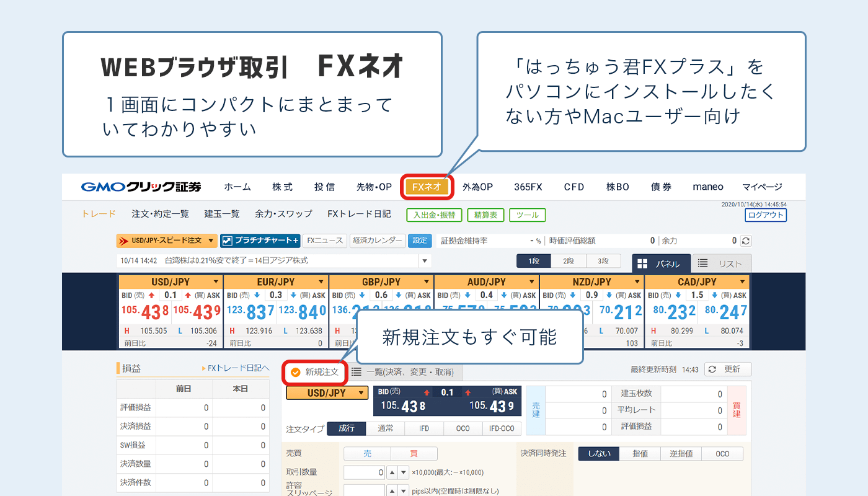This screenshot has width=868, height=496.
Task: Open AUD/JPY rate panel dropdown arrow
Action: [x=532, y=282]
